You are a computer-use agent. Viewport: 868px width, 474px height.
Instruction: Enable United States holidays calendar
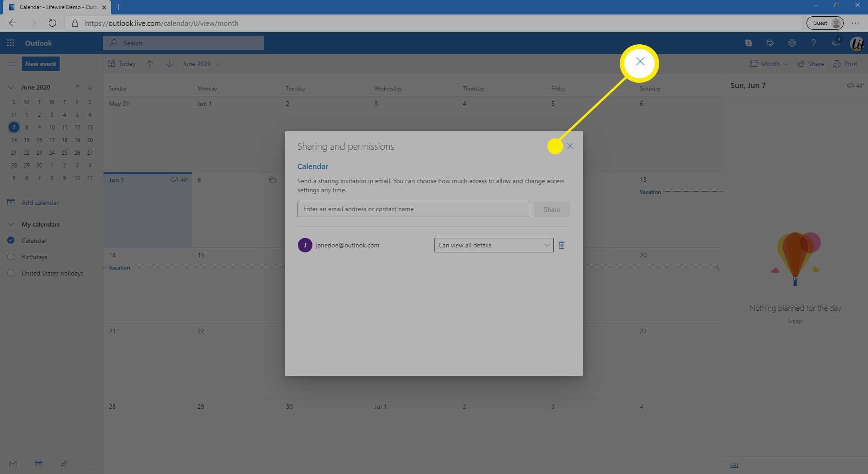pos(11,273)
